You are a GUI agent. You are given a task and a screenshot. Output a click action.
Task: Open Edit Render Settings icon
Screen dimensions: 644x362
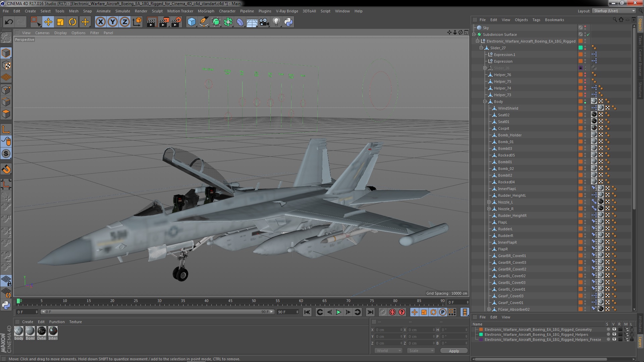point(176,22)
